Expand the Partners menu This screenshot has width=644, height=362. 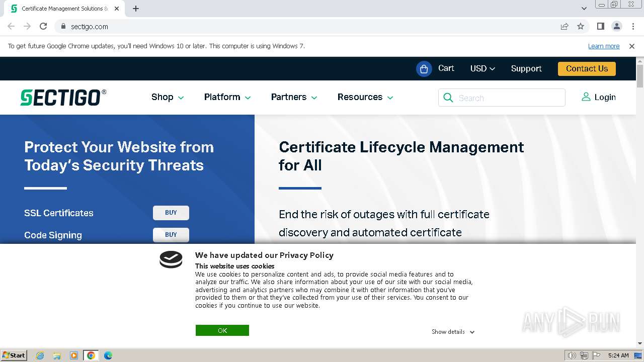294,97
